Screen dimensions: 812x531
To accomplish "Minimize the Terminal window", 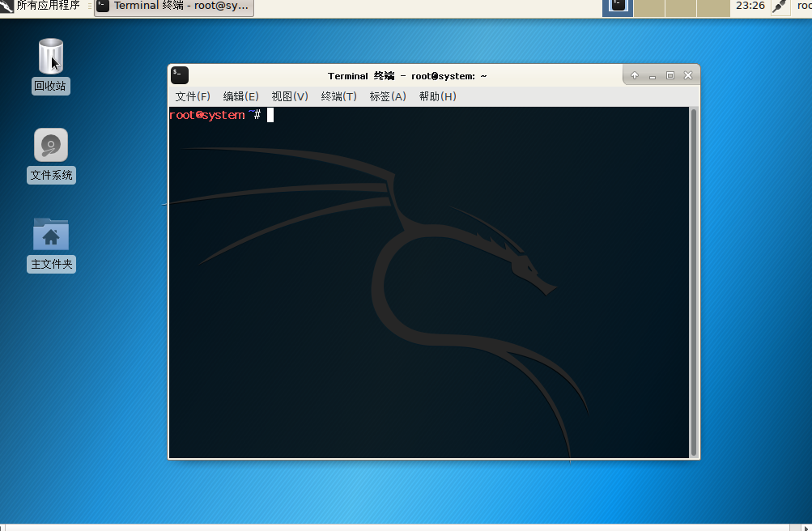I will [x=653, y=75].
